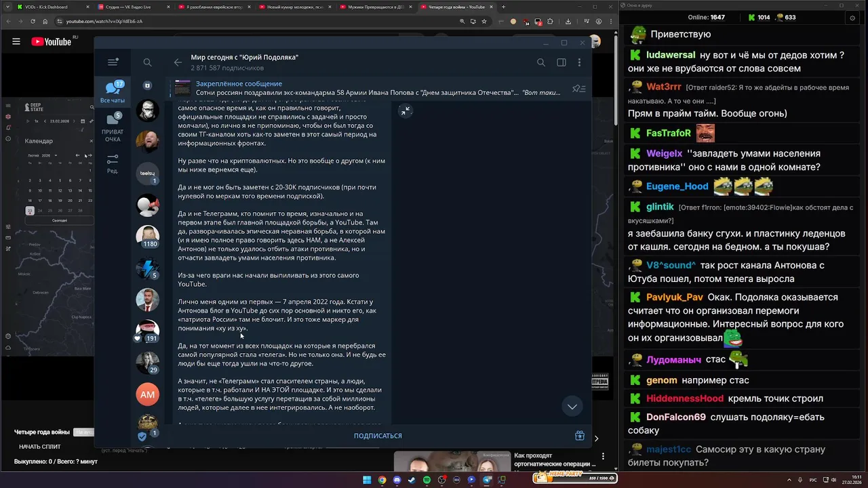868x488 pixels.
Task: Search inside the channel with the magnifier icon
Action: coord(541,62)
